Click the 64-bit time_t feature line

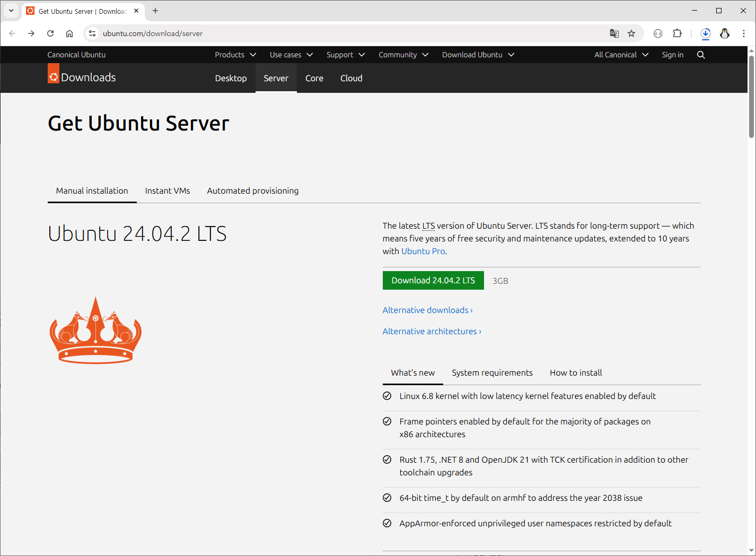pyautogui.click(x=521, y=498)
